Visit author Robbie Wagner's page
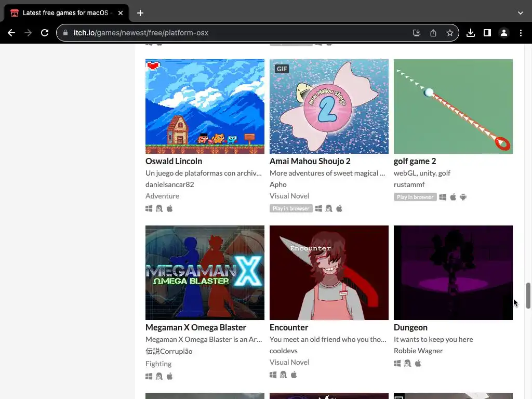The image size is (532, 399). (x=418, y=351)
